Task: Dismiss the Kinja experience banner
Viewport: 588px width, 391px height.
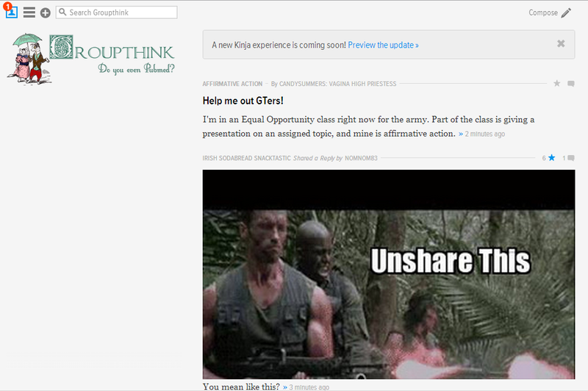Action: tap(561, 44)
